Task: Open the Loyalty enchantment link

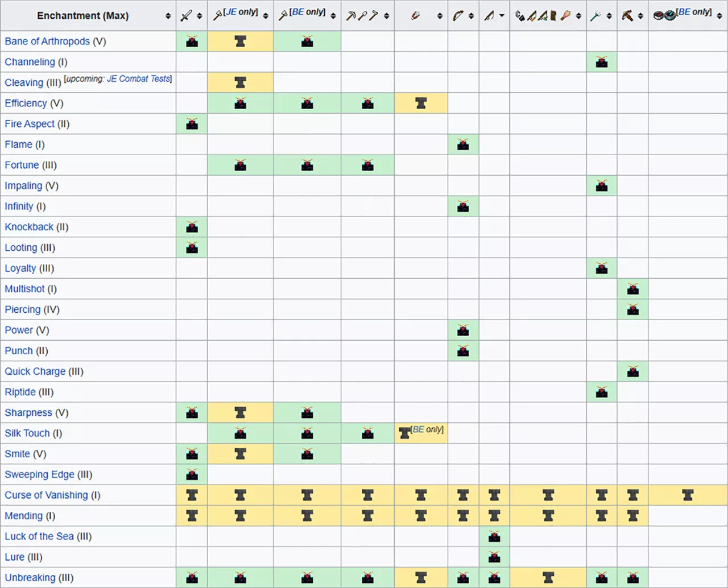Action: pyautogui.click(x=20, y=268)
